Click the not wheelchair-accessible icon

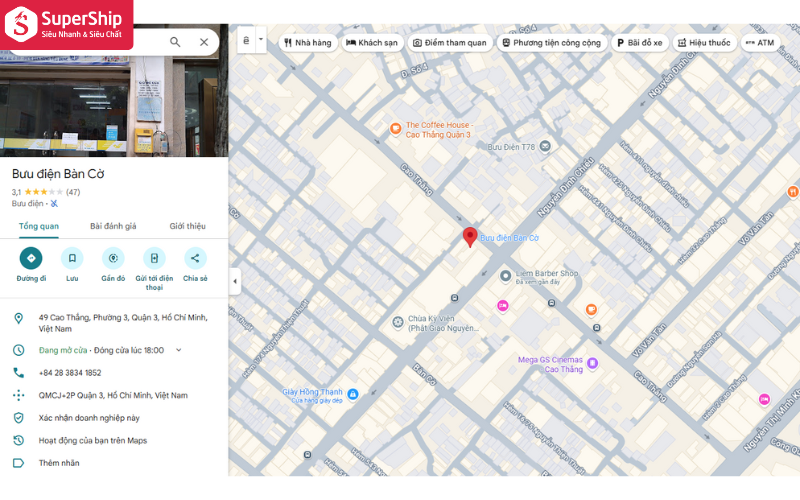tap(54, 204)
